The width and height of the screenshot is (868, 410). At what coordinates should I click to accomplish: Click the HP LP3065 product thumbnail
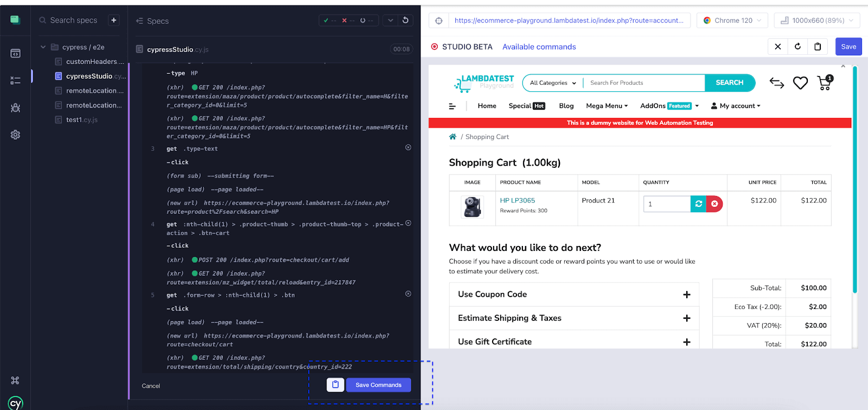click(472, 207)
